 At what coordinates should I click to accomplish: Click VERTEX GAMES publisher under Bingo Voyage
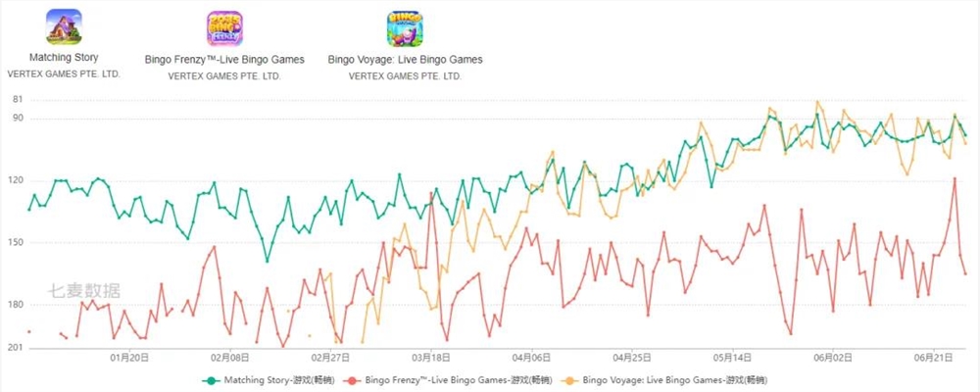(405, 76)
